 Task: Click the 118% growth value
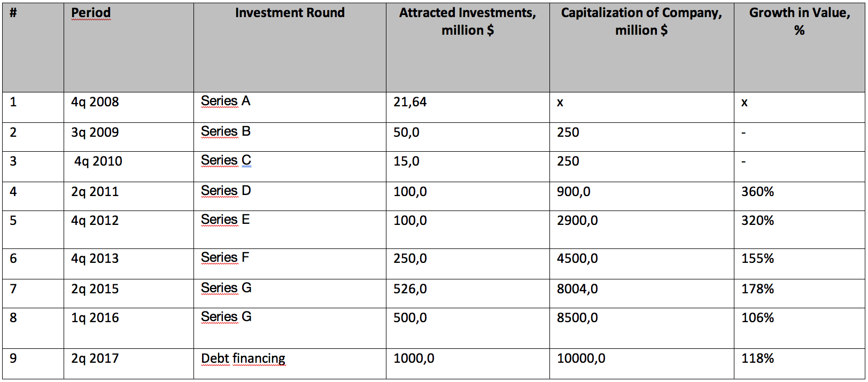(x=757, y=358)
